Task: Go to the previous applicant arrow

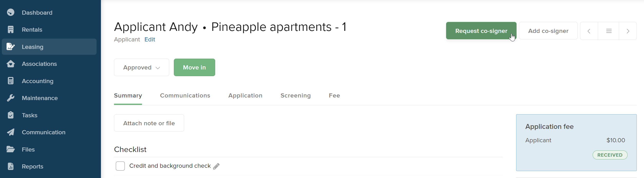Action: 589,31
